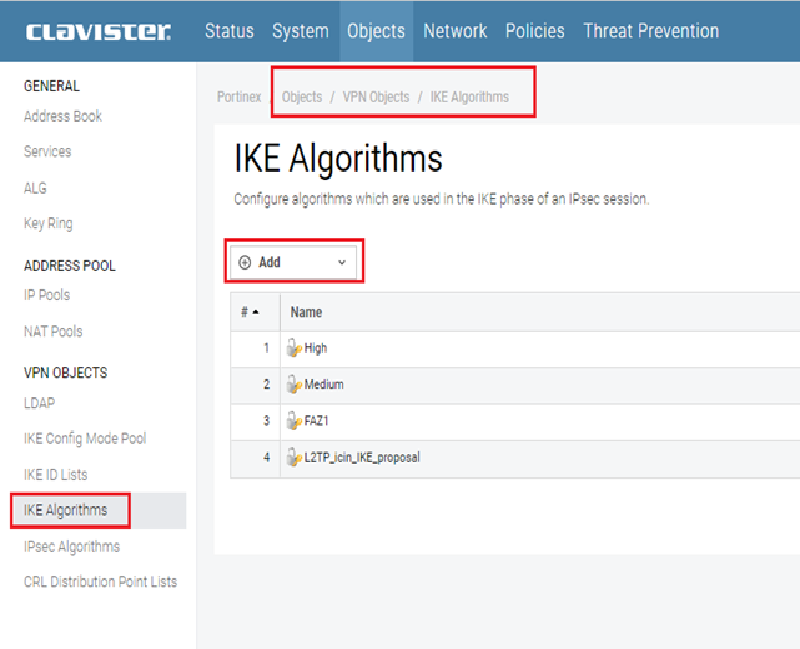Open IPsec Algorithms in sidebar
Screen dimensions: 800x649
[72, 546]
